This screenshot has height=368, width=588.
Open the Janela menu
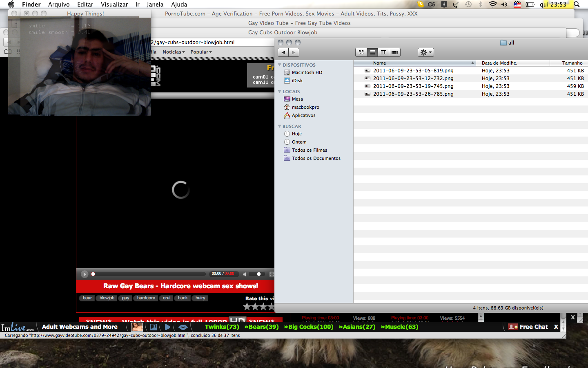click(x=155, y=4)
